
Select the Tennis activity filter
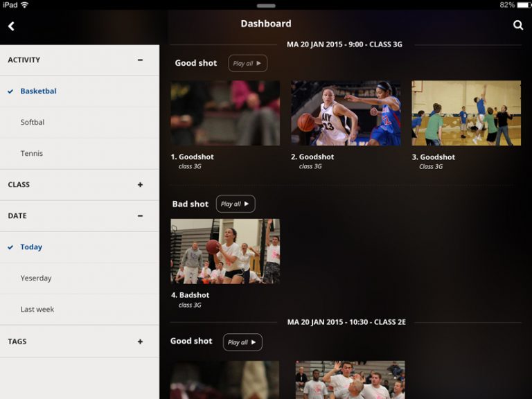pyautogui.click(x=32, y=154)
